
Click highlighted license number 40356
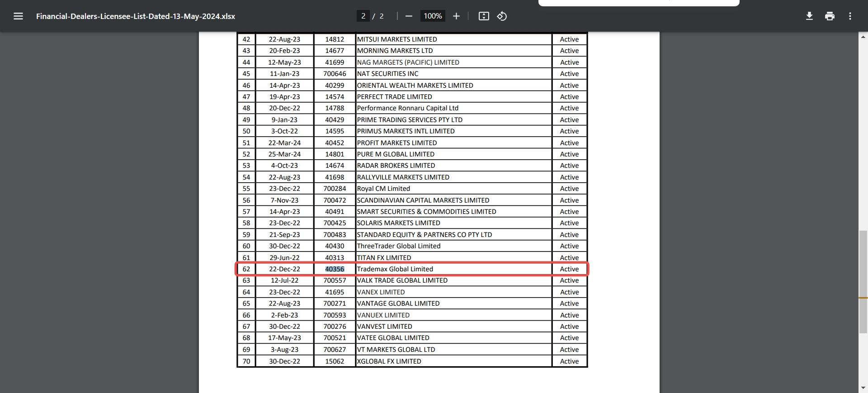[335, 269]
